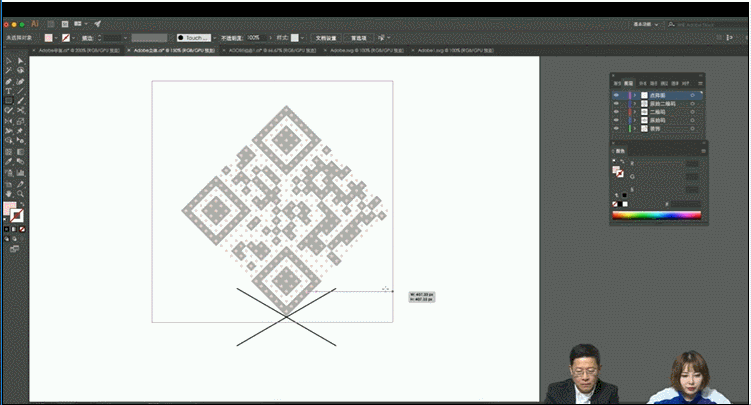Select the Column Graph tool
Image resolution: width=751 pixels, height=405 pixels.
[21, 173]
